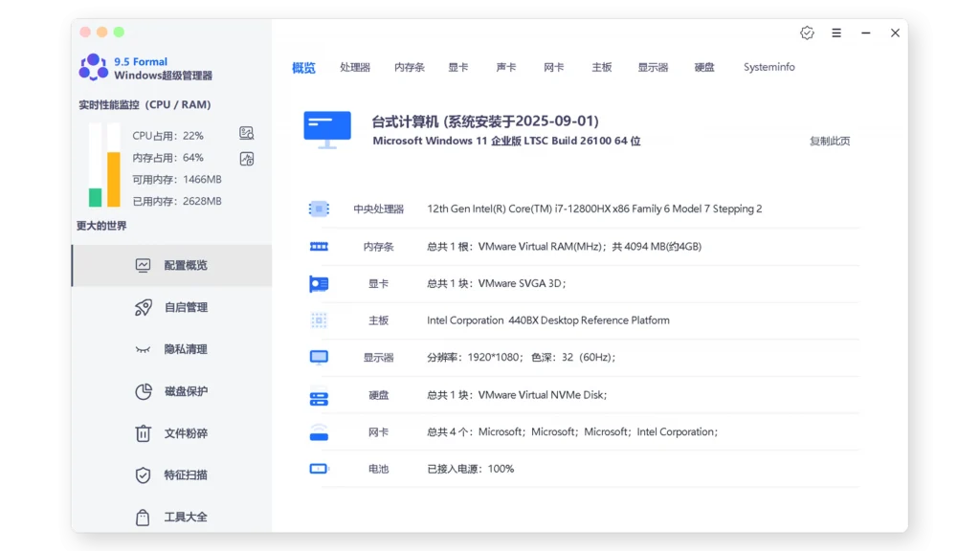Open 特征扫描 in the sidebar
The width and height of the screenshot is (980, 551).
click(172, 475)
